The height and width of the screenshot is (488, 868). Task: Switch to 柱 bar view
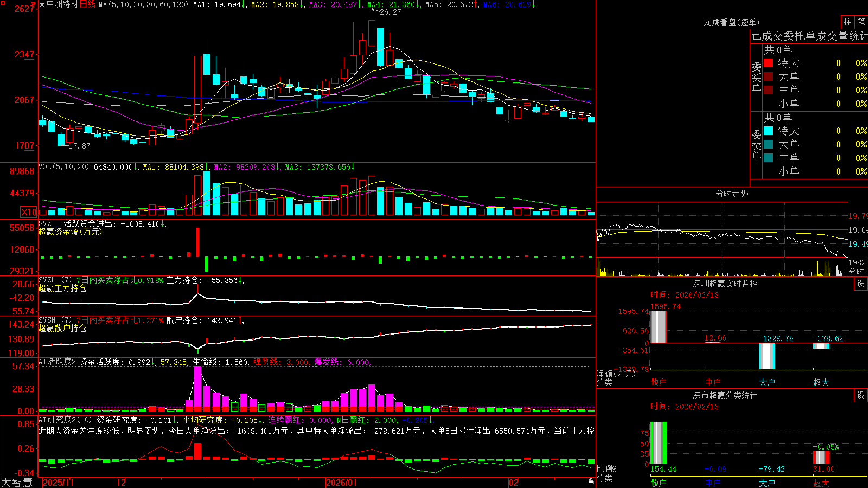coord(847,22)
